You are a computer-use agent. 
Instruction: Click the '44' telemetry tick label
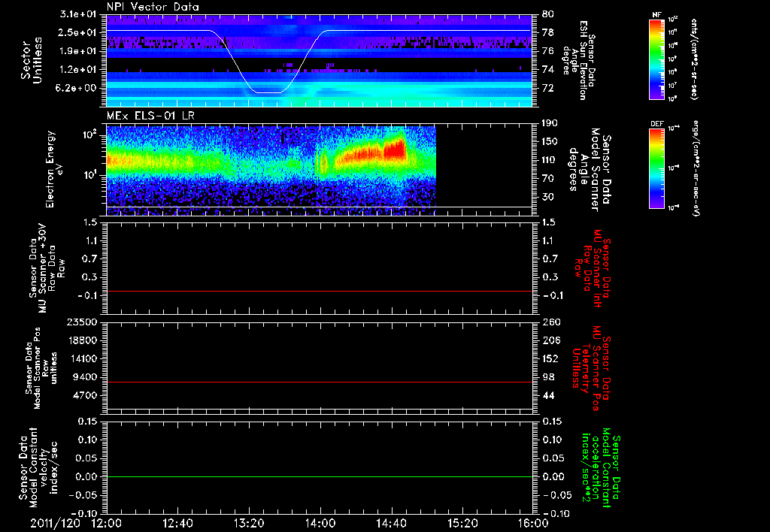click(548, 395)
